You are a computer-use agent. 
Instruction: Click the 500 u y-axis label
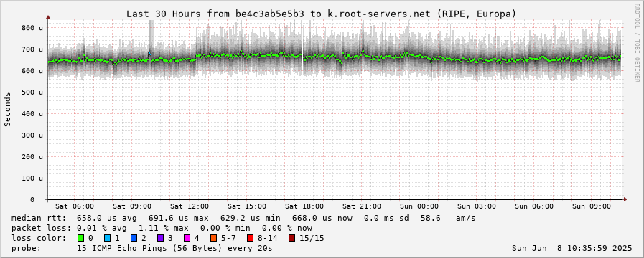(32, 92)
